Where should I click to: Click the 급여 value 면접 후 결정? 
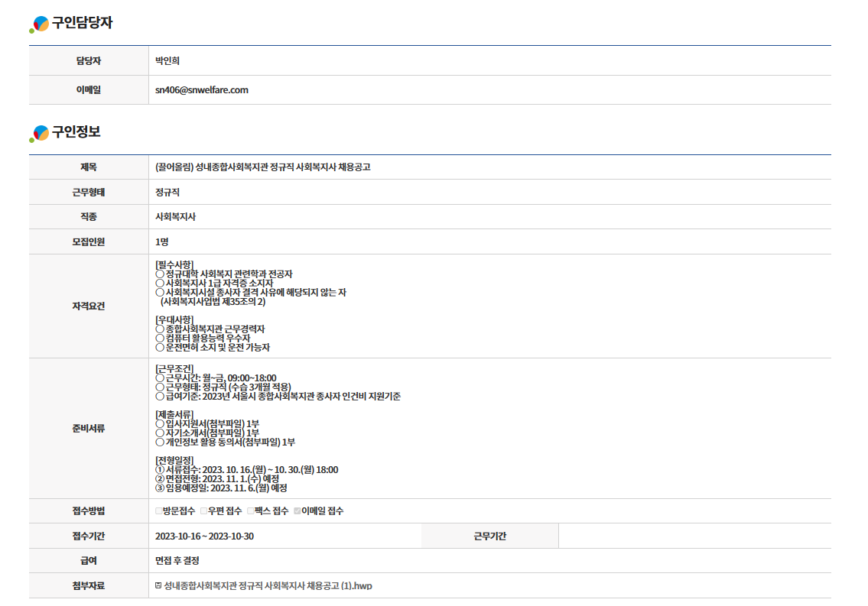click(177, 561)
